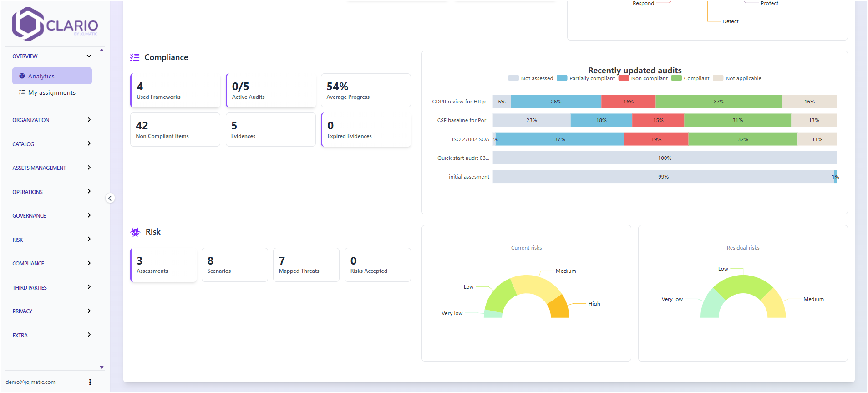Collapse the Overview section chevron
The image size is (868, 393).
pos(89,56)
